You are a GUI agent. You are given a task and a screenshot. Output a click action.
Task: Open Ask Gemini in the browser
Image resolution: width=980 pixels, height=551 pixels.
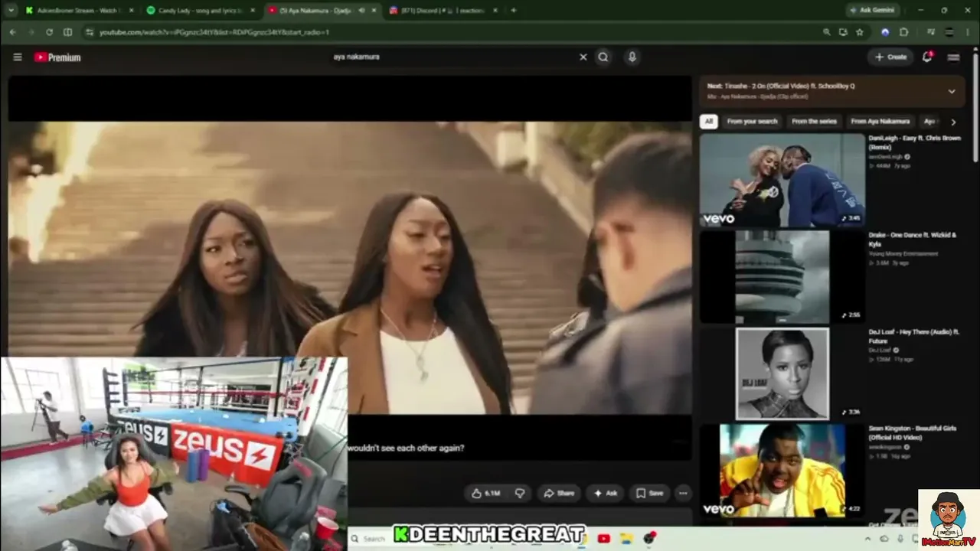coord(874,10)
